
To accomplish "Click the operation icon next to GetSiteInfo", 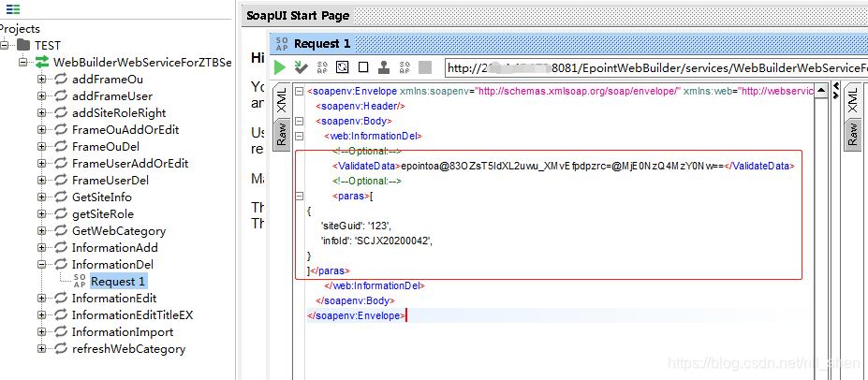I will 60,197.
